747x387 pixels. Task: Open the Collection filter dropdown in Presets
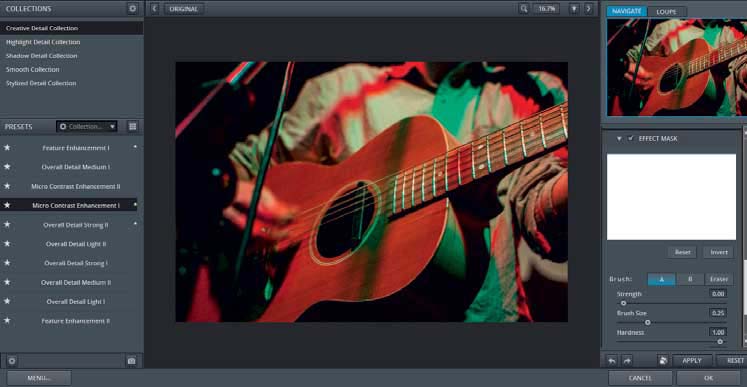tap(87, 126)
